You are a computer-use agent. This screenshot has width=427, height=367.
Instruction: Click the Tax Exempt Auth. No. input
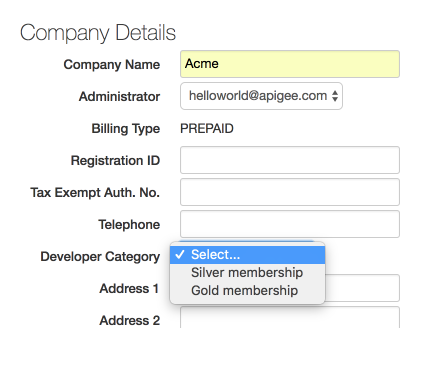(x=290, y=192)
